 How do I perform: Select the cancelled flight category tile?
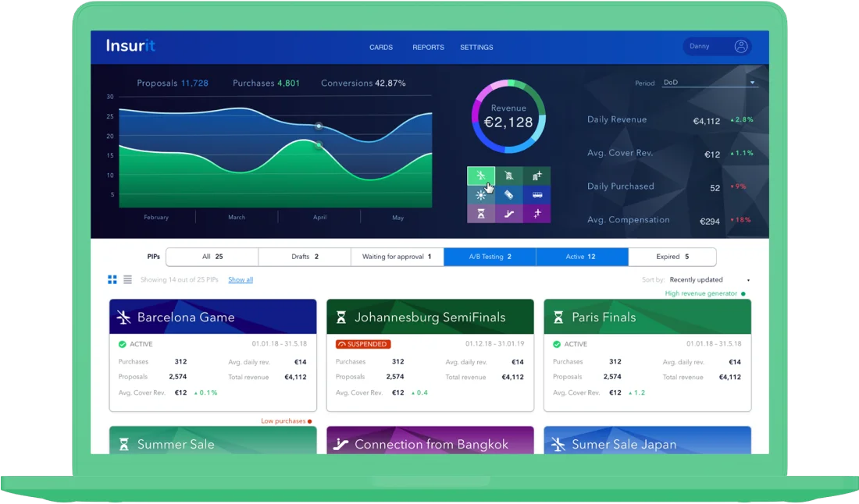(x=481, y=176)
